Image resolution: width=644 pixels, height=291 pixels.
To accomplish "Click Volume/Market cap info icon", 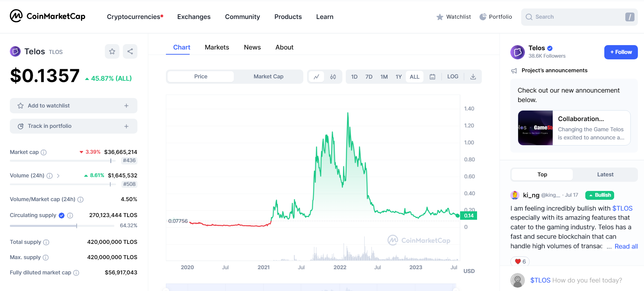I will pyautogui.click(x=80, y=199).
